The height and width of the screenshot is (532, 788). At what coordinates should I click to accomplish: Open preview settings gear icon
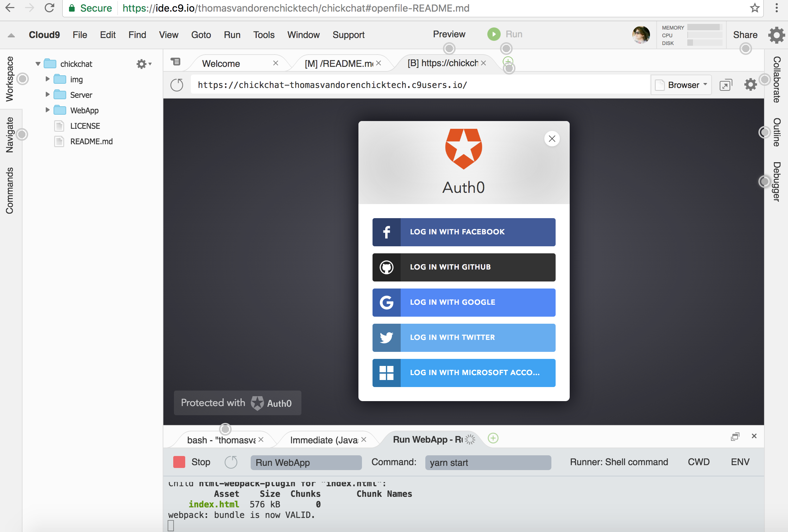click(x=750, y=85)
